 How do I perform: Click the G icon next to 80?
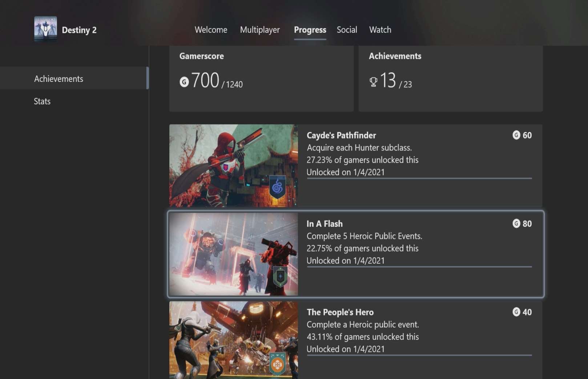(516, 223)
